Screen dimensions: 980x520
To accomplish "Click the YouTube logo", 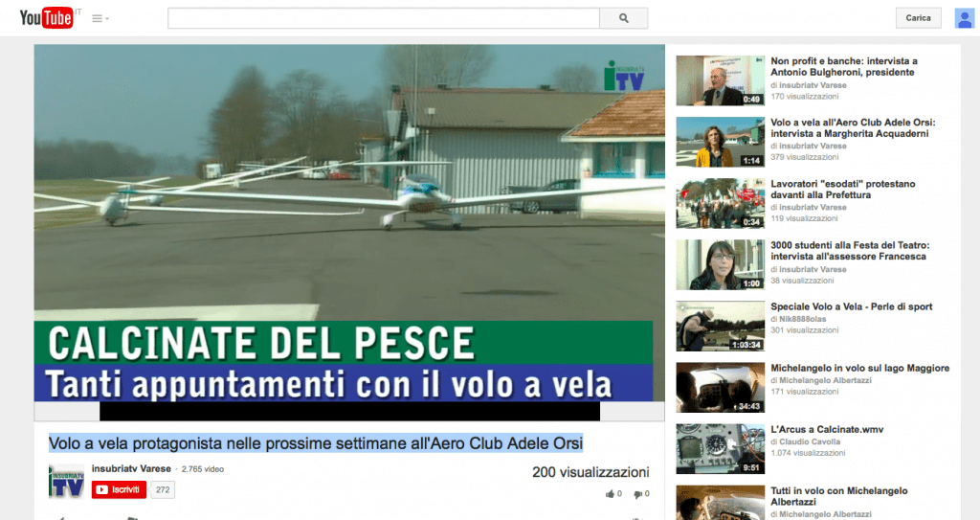I will [46, 17].
